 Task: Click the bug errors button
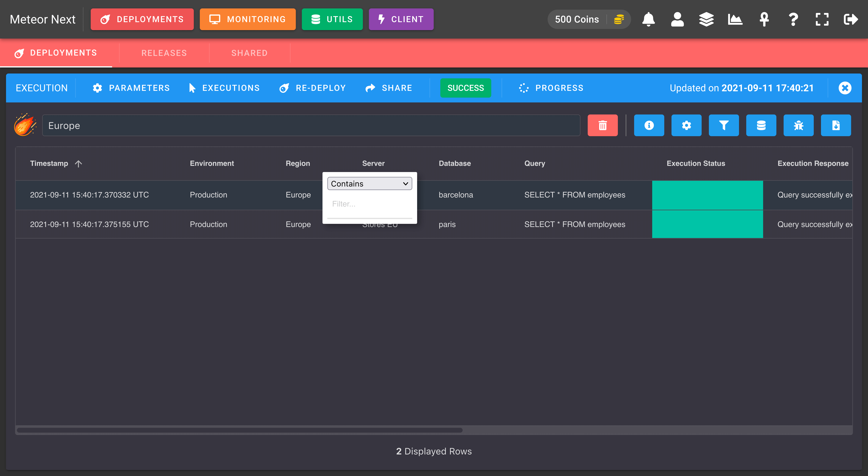coord(799,125)
